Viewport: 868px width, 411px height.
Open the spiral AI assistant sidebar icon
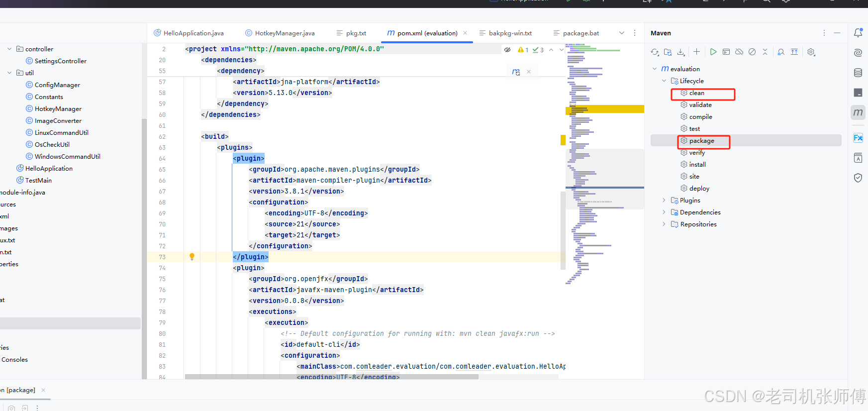point(858,53)
